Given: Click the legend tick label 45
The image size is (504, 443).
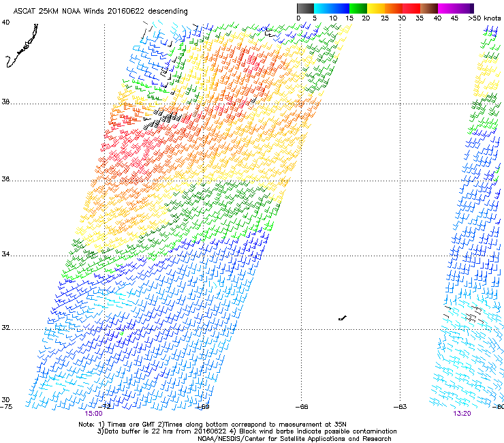Looking at the screenshot, I should click(454, 18).
